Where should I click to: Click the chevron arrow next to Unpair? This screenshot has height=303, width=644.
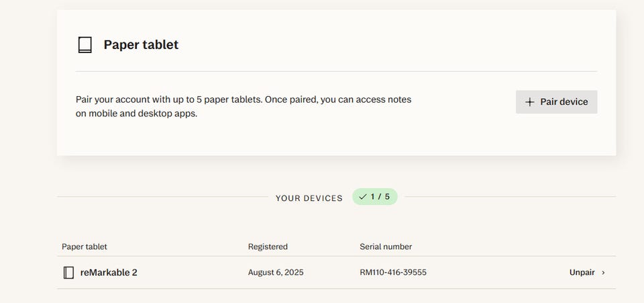tap(604, 273)
